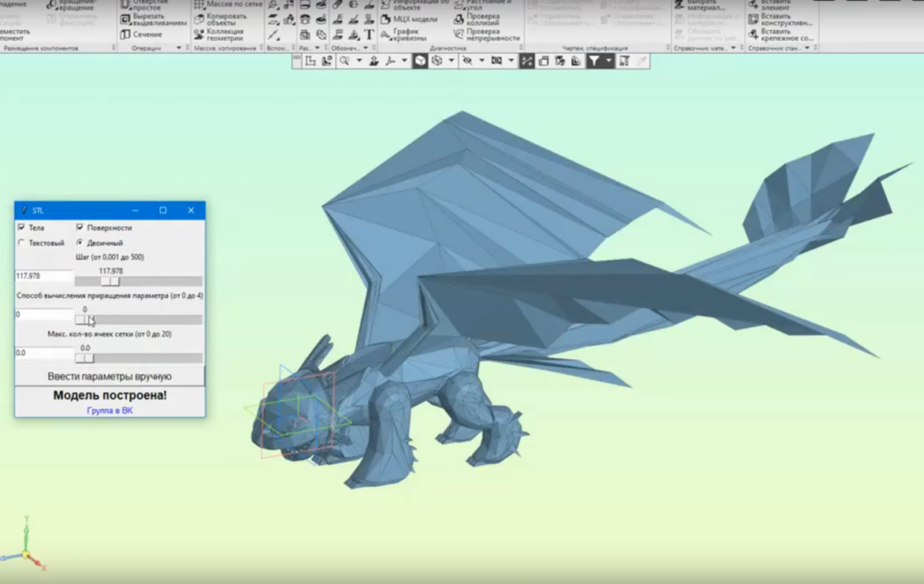This screenshot has width=924, height=584.
Task: Click the Шаг slider handle
Action: pyautogui.click(x=110, y=281)
